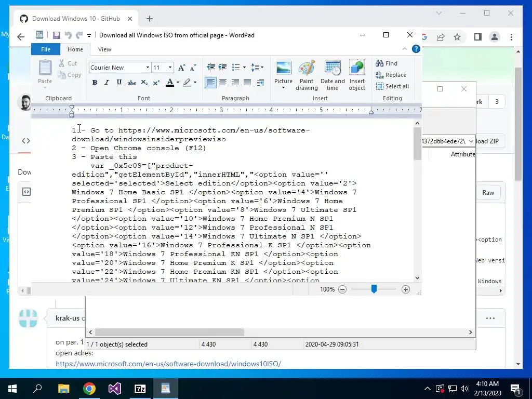Click the Undo arrow in WordPad
Screen dimensions: 532x399
[68, 35]
